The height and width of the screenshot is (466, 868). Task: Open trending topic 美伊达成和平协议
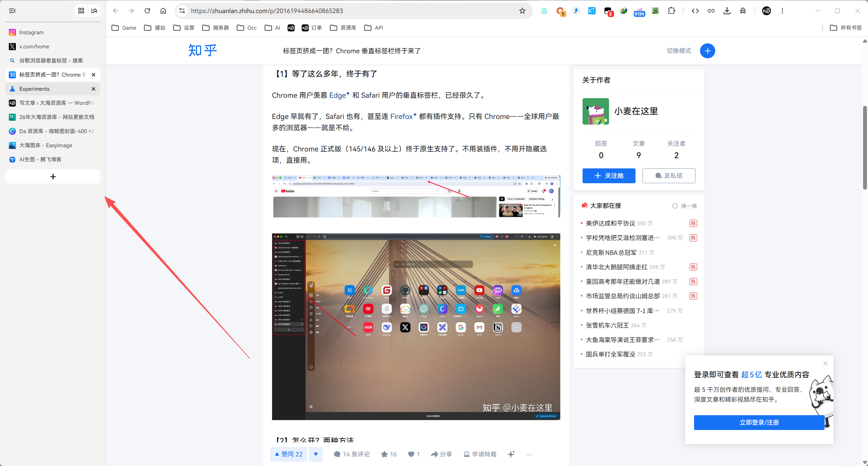tap(610, 223)
